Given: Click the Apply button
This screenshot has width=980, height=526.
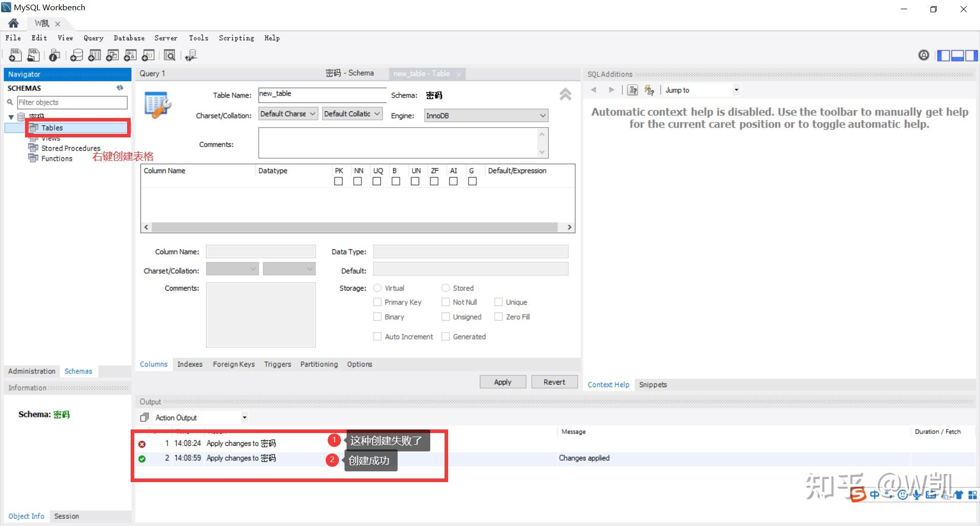Looking at the screenshot, I should pyautogui.click(x=503, y=382).
